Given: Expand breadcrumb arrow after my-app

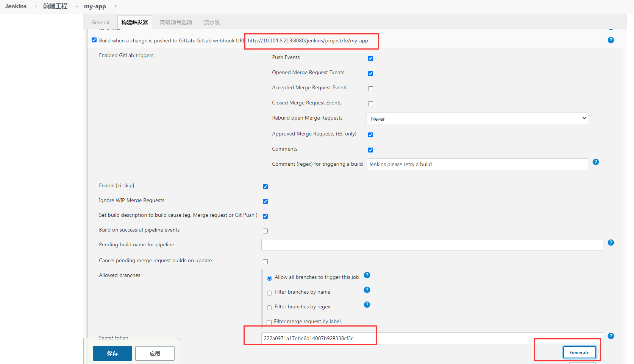Looking at the screenshot, I should pyautogui.click(x=116, y=6).
